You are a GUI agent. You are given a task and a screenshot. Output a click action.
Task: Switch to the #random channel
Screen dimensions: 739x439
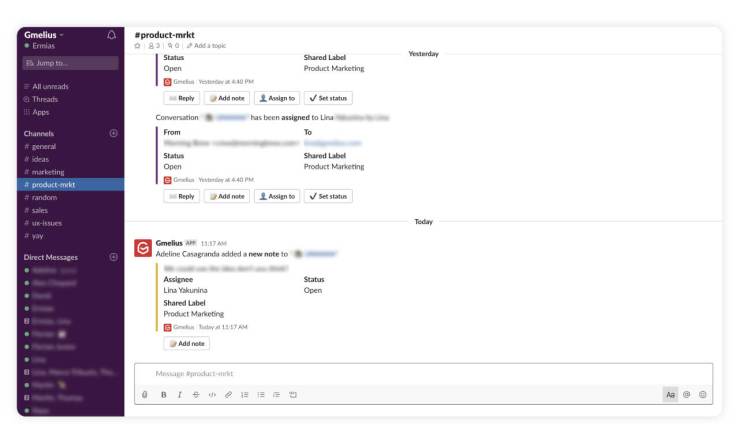point(70,197)
